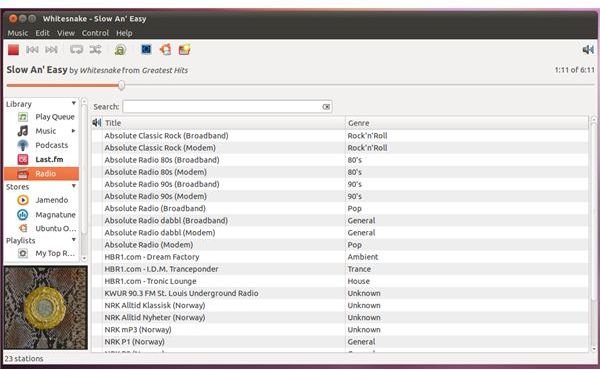Click in the Search input field

click(222, 107)
